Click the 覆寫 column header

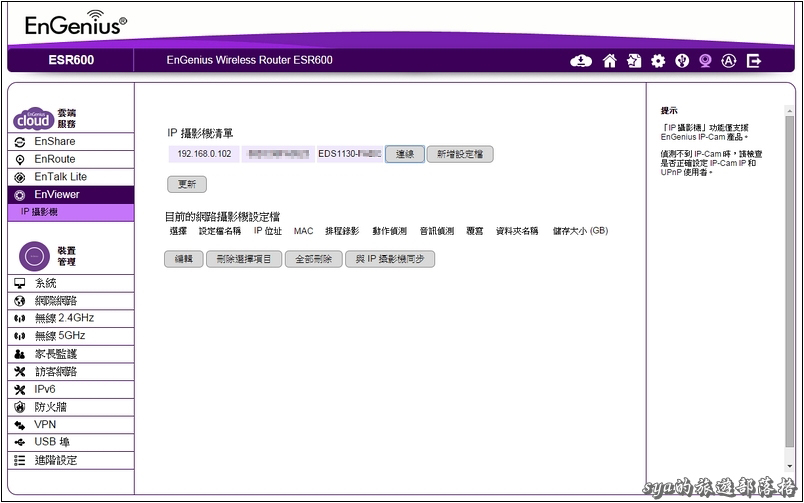pos(475,231)
